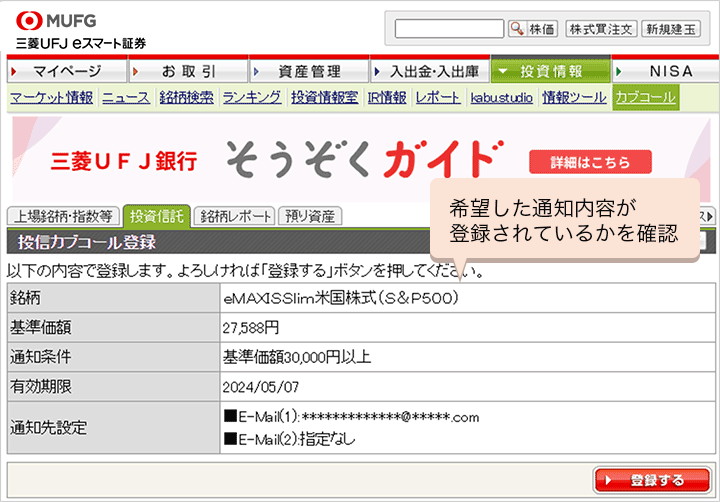
Task: Switch to 預り資産 tab
Action: pos(310,216)
